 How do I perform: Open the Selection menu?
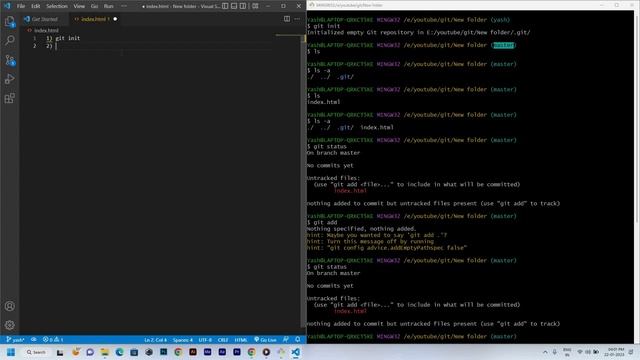click(x=57, y=6)
